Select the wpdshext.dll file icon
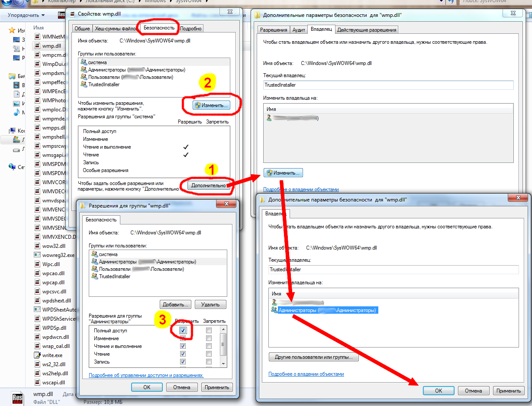Viewport: 532px width, 406px height. [38, 301]
